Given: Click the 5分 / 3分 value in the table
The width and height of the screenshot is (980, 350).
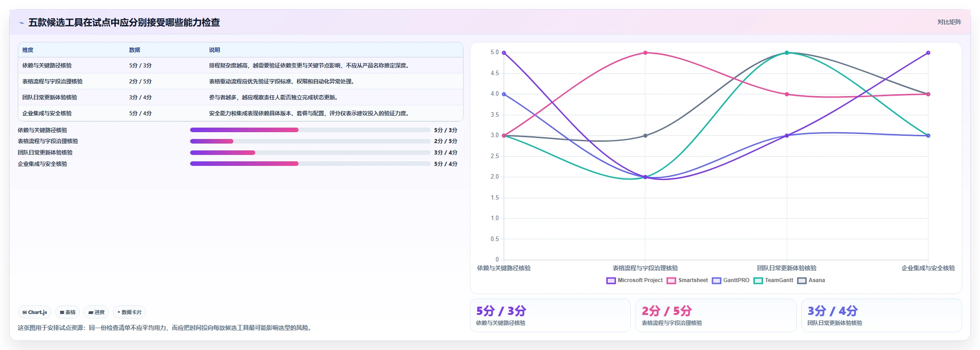Looking at the screenshot, I should [x=140, y=66].
